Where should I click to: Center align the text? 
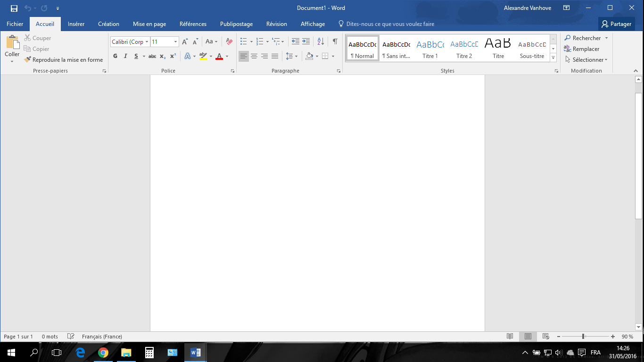coord(254,56)
